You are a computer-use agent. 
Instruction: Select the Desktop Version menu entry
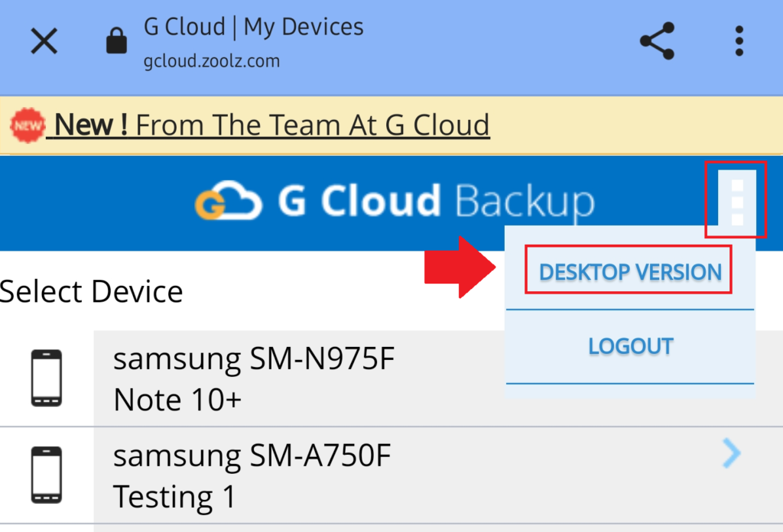click(x=629, y=271)
